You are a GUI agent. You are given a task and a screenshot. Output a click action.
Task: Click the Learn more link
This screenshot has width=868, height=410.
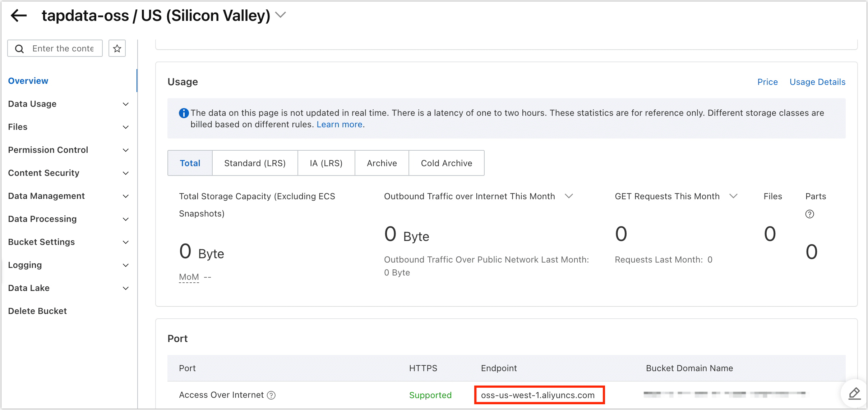coord(339,124)
